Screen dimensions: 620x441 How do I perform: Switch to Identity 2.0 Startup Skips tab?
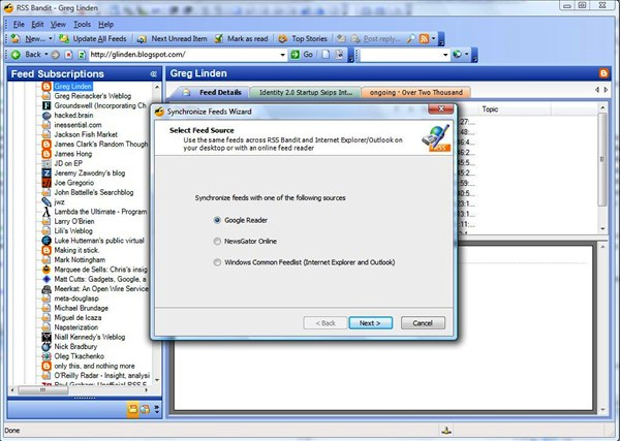[x=306, y=93]
